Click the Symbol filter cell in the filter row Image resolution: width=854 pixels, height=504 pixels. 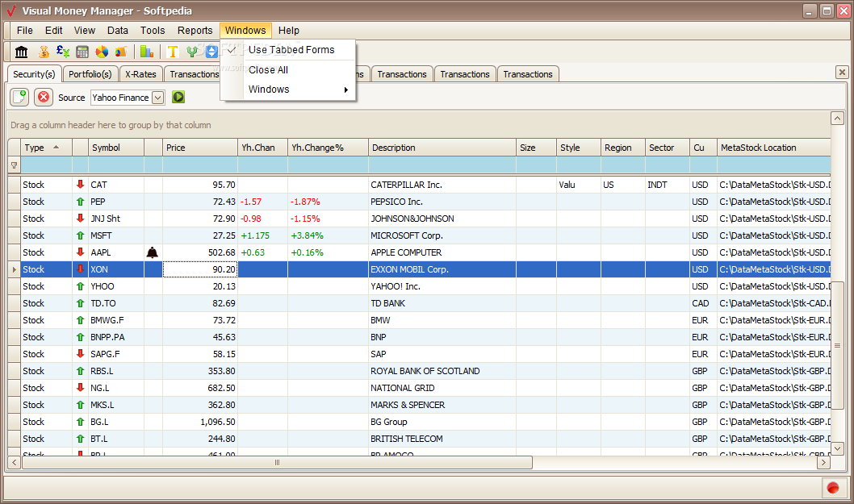pos(116,165)
